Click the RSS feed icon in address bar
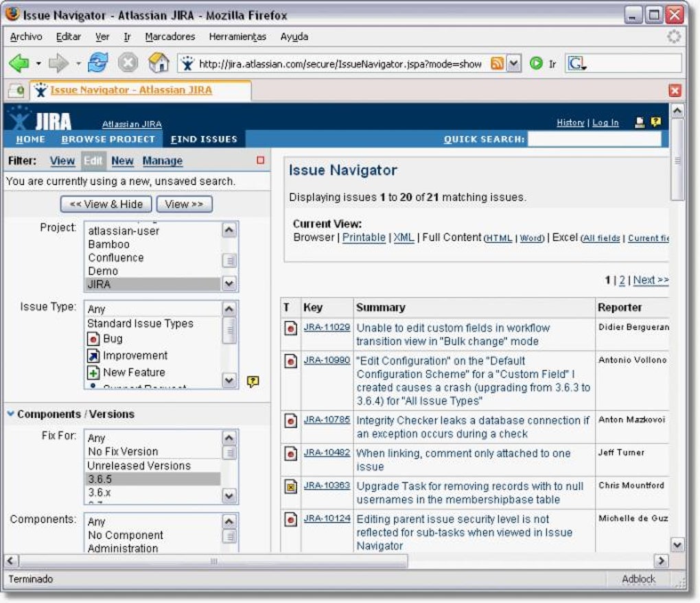This screenshot has height=603, width=700. point(497,63)
